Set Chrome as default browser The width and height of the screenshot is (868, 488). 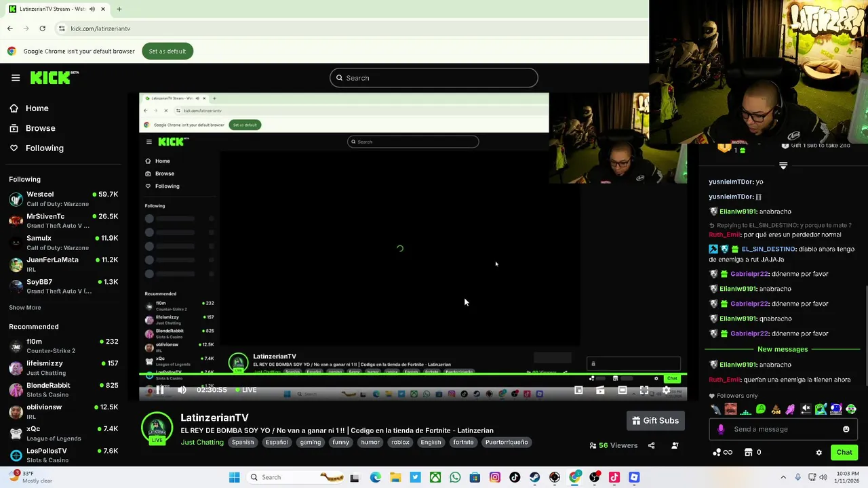167,52
